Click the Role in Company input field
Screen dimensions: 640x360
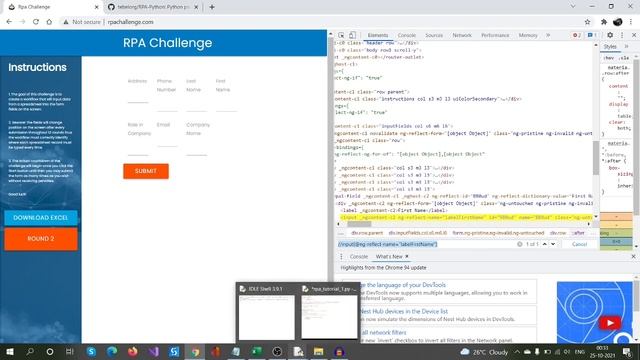[x=138, y=150]
